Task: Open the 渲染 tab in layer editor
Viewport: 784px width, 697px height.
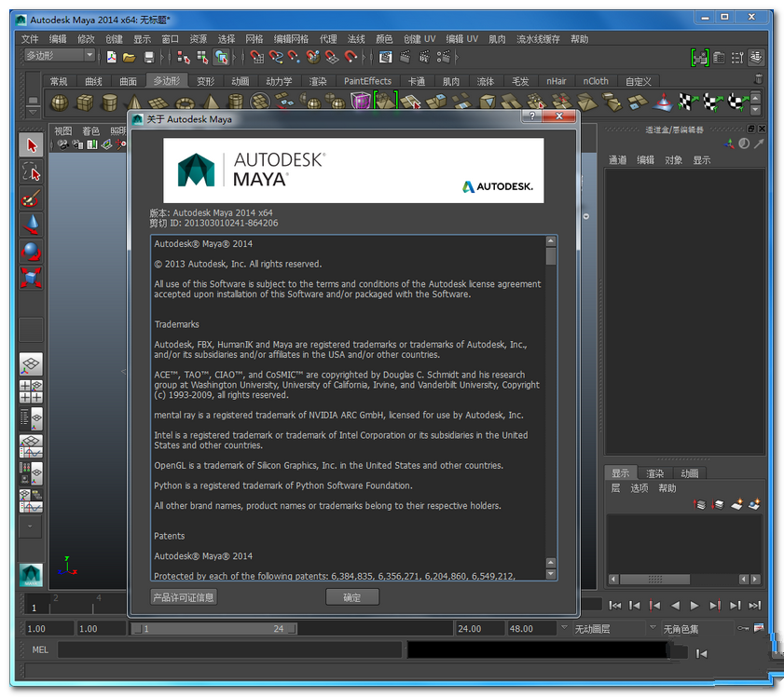Action: [x=654, y=473]
